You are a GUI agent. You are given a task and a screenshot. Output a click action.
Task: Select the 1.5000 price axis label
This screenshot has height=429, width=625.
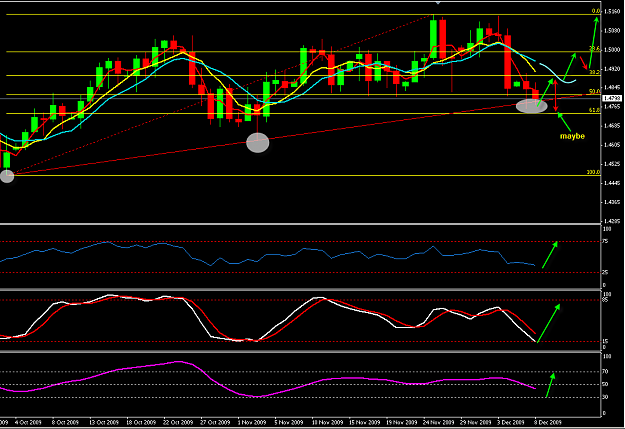pos(612,50)
